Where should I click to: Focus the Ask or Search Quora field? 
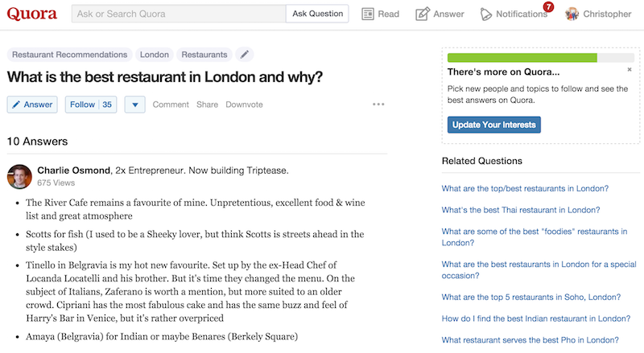click(178, 14)
